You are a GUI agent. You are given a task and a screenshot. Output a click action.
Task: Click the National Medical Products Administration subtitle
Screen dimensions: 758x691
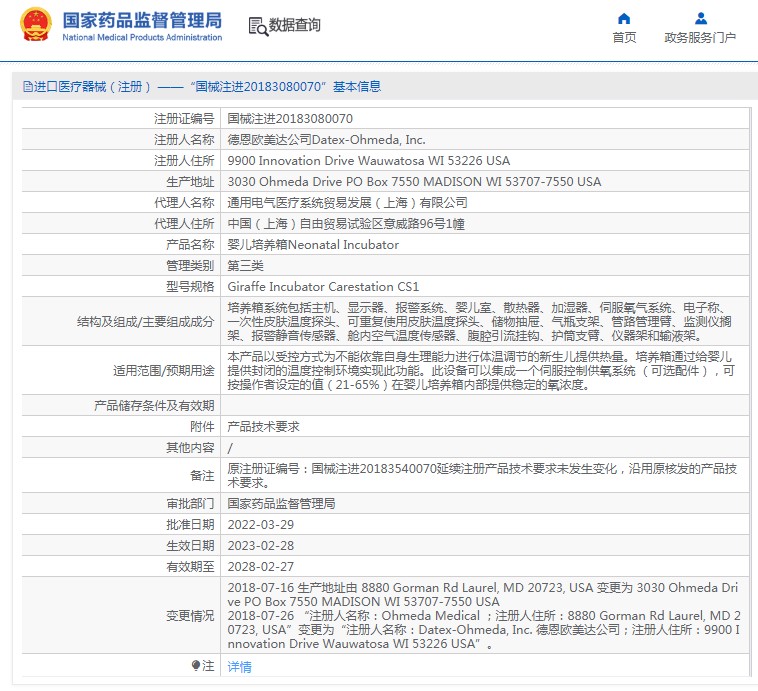142,37
